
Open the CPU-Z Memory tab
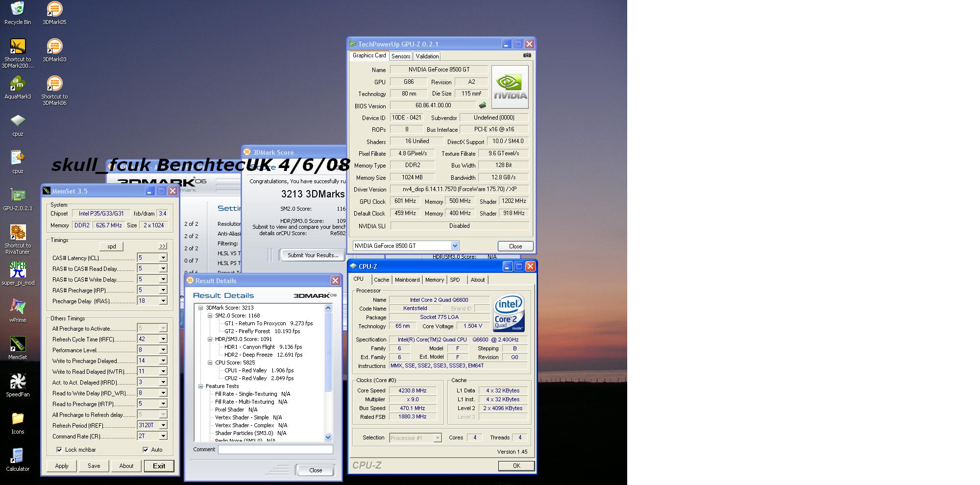(435, 280)
